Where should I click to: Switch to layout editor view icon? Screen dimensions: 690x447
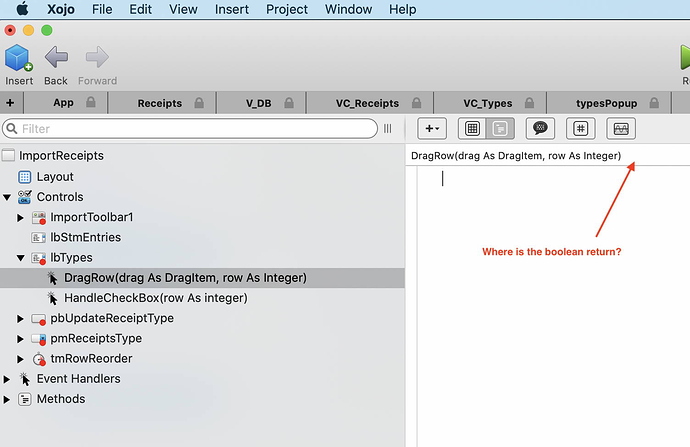472,128
